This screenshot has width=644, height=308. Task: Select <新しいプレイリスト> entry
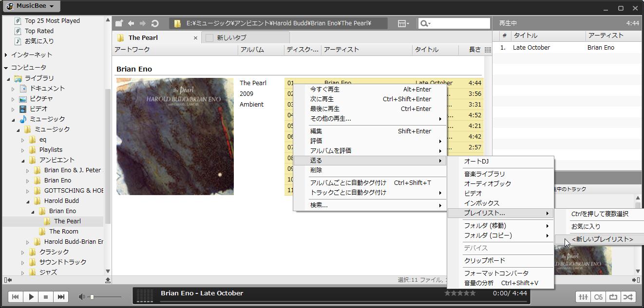600,239
